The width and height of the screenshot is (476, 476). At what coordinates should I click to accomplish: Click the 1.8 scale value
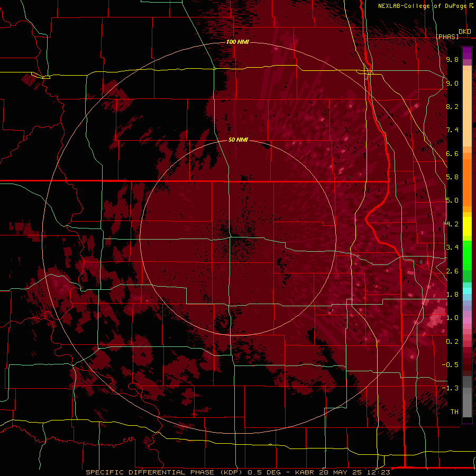[452, 295]
